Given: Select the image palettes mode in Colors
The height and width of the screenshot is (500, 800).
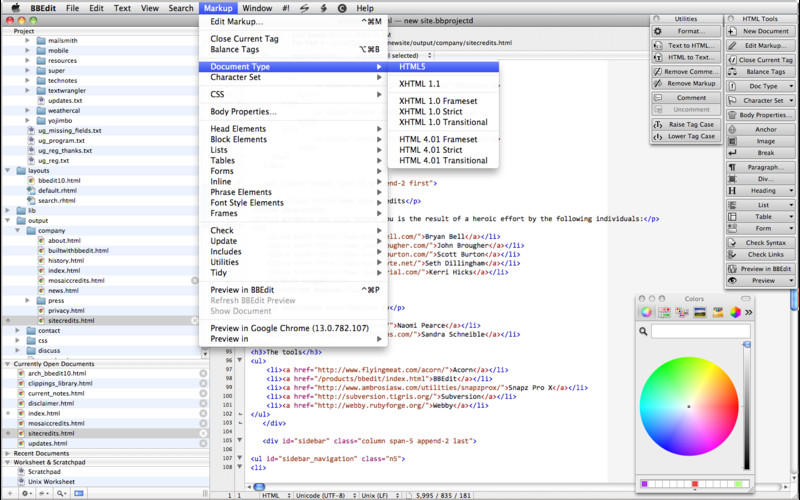Looking at the screenshot, I should [x=699, y=312].
